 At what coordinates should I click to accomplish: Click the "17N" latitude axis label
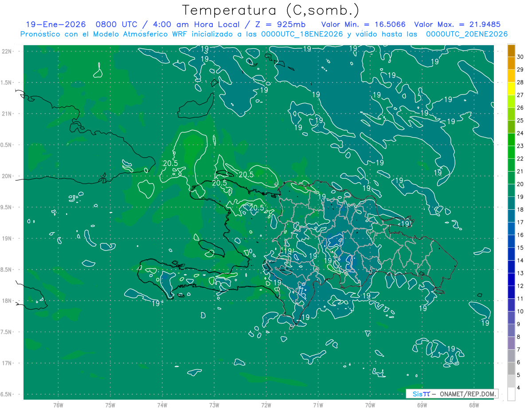point(7,364)
